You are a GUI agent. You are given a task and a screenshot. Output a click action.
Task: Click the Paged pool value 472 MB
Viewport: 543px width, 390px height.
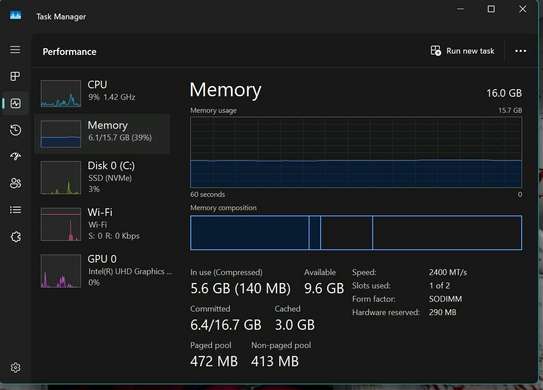pos(214,361)
